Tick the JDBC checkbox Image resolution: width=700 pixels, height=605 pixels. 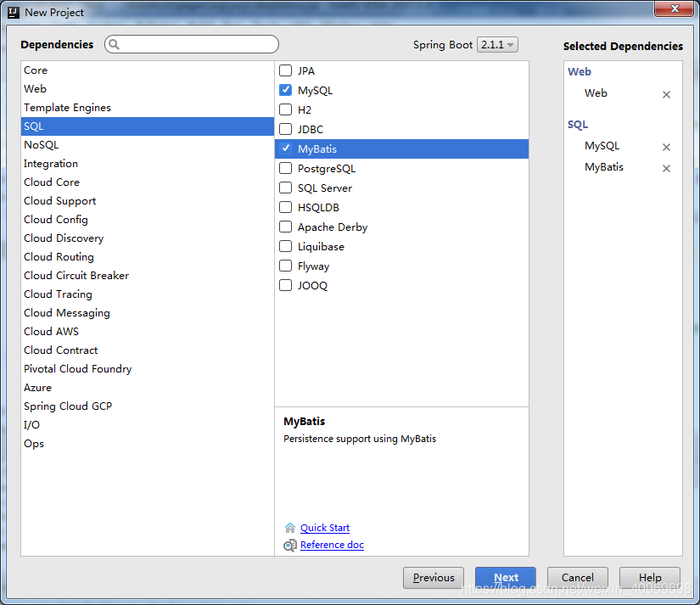(285, 130)
